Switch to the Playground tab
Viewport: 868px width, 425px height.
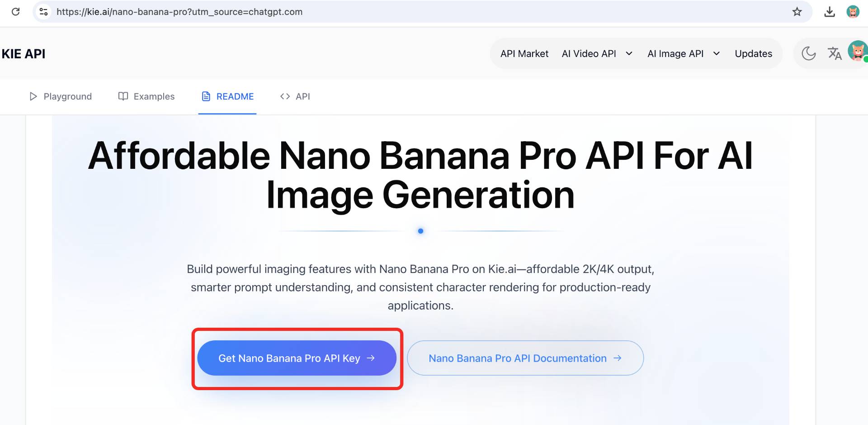[x=61, y=96]
